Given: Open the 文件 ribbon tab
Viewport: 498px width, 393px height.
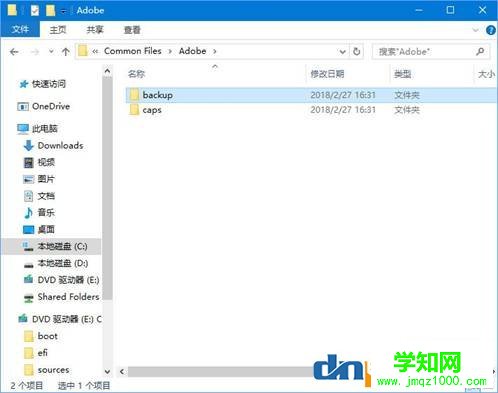Looking at the screenshot, I should [20, 30].
